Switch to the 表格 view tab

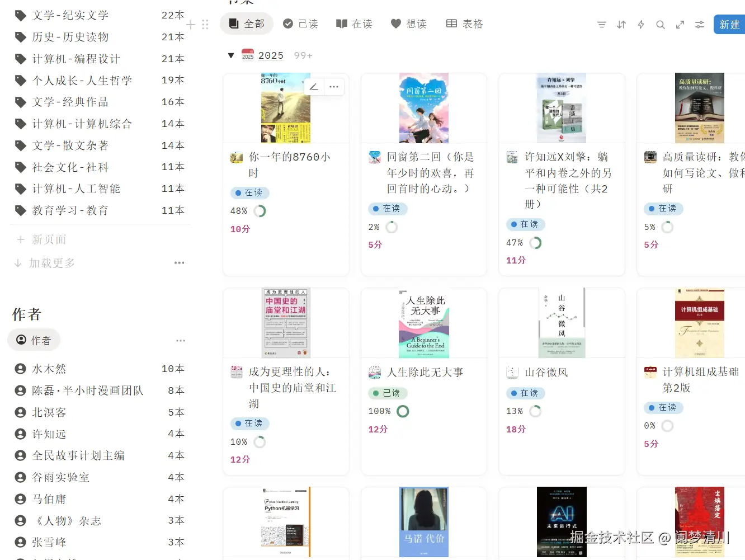point(464,23)
